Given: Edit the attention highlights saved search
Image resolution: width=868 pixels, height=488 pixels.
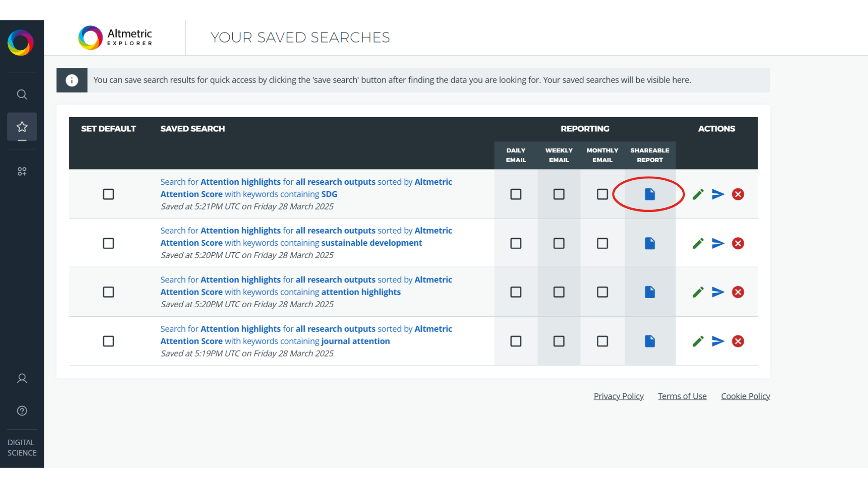Looking at the screenshot, I should (698, 292).
